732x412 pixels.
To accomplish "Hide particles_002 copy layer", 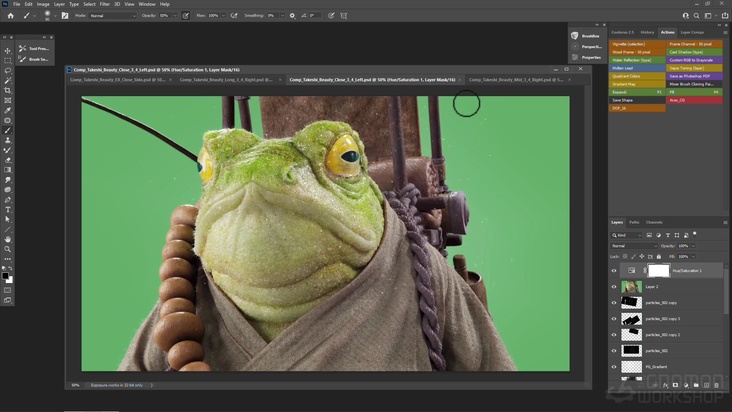I will tap(614, 303).
